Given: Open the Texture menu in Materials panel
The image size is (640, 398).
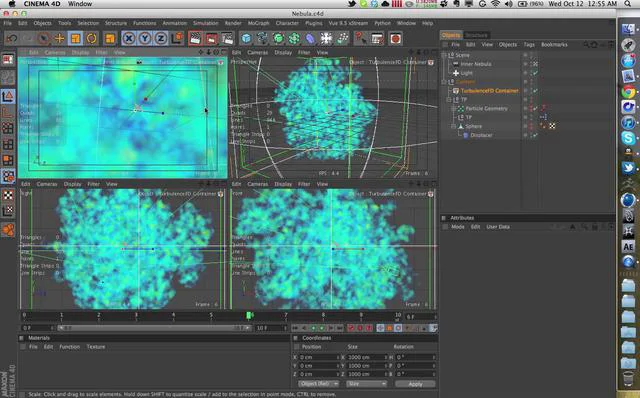Looking at the screenshot, I should (x=96, y=347).
